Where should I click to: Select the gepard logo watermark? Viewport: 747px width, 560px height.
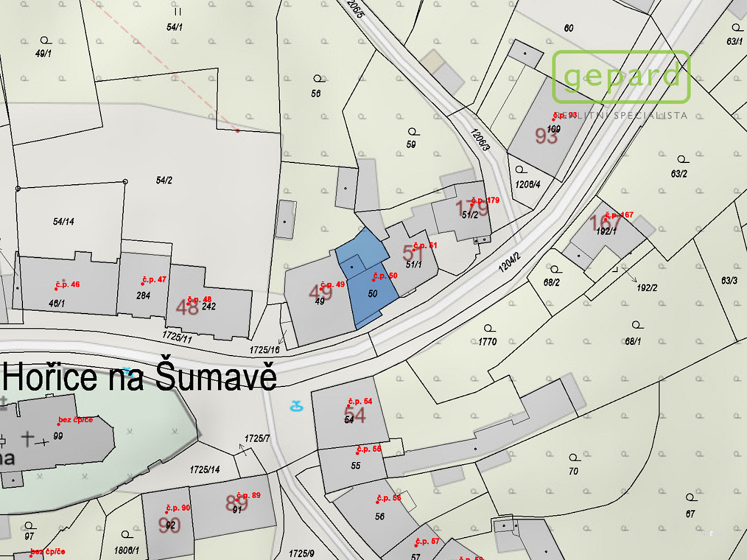[x=621, y=77]
